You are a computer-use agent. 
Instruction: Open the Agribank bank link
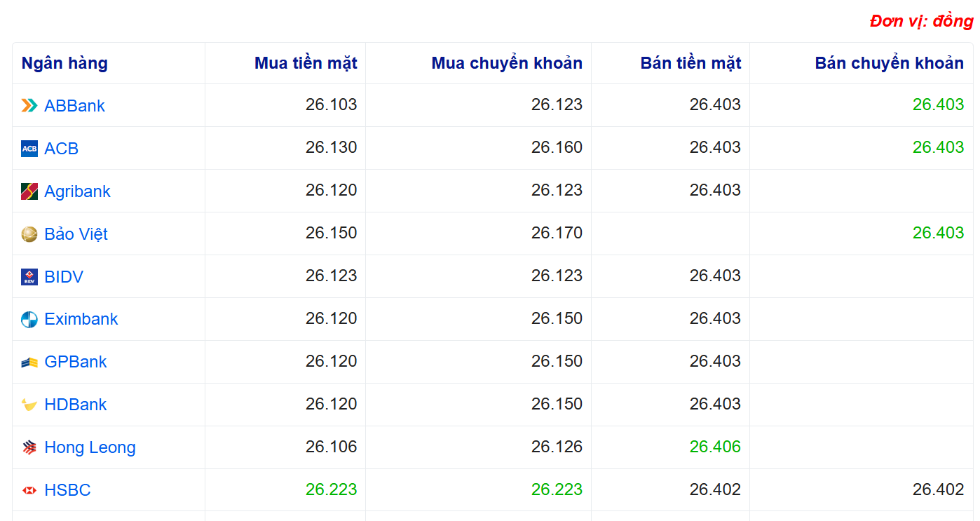(x=77, y=191)
